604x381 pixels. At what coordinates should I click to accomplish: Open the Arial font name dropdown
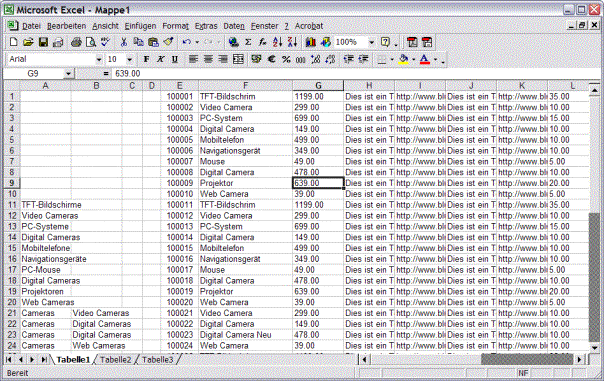click(x=99, y=59)
